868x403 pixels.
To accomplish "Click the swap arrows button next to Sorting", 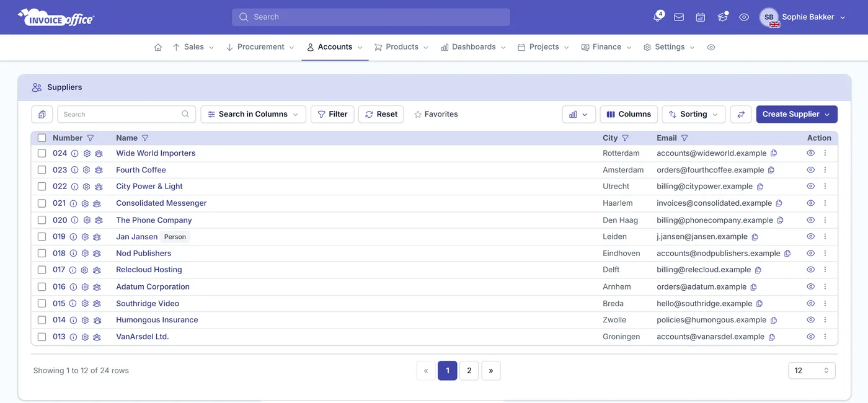I will click(x=741, y=114).
